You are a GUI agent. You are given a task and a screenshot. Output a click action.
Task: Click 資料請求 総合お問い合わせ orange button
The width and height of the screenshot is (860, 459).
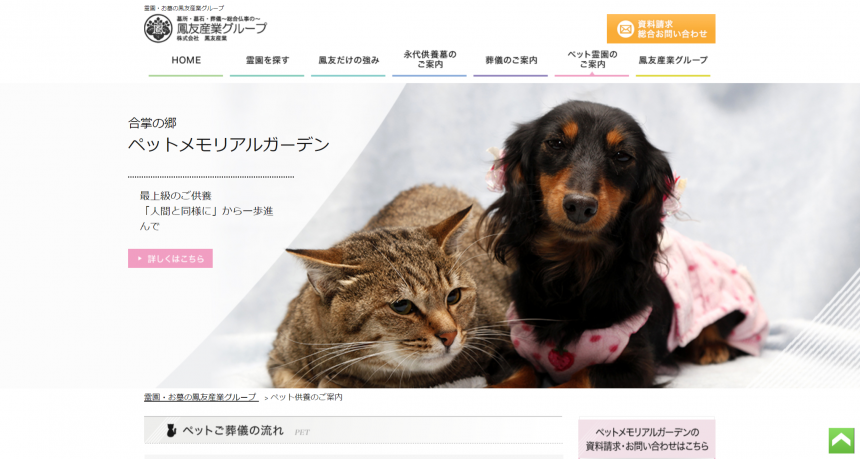point(661,29)
